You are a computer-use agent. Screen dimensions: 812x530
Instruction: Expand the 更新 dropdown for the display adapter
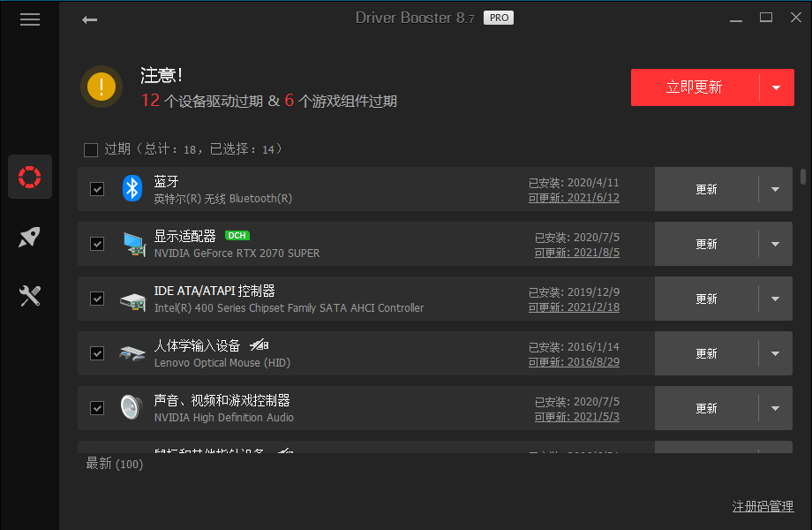point(777,243)
